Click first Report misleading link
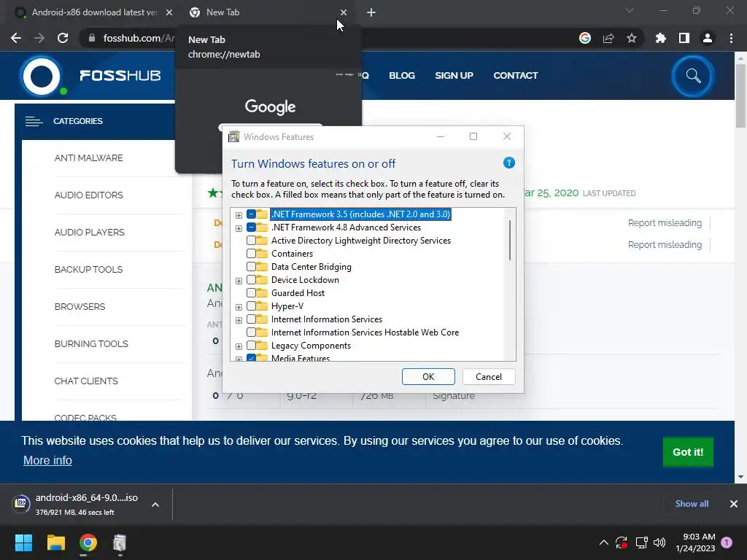The width and height of the screenshot is (747, 560). [x=665, y=223]
